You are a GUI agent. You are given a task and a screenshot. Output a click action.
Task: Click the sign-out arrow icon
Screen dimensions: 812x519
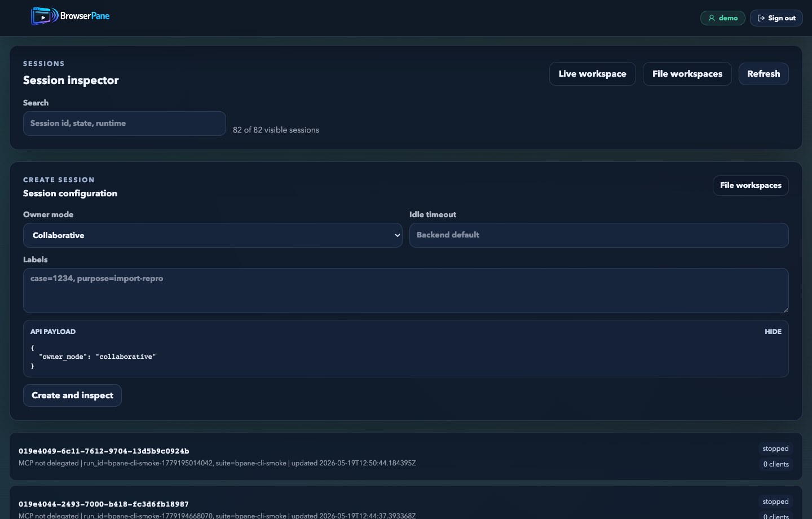(x=761, y=18)
